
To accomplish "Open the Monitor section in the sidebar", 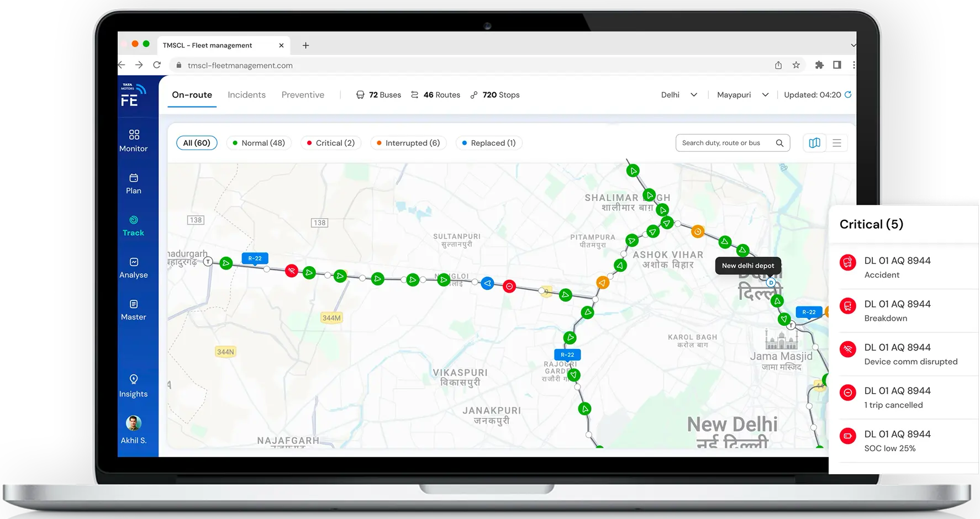I will 133,140.
